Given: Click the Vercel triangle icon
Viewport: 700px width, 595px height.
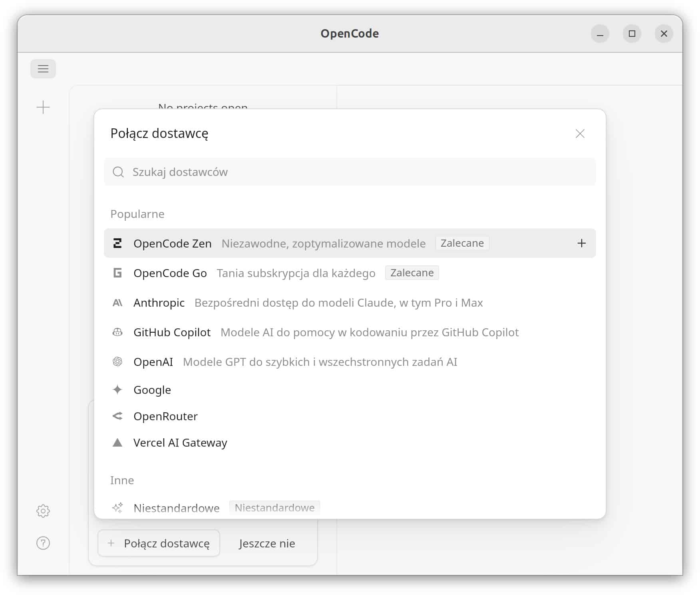Looking at the screenshot, I should [117, 443].
